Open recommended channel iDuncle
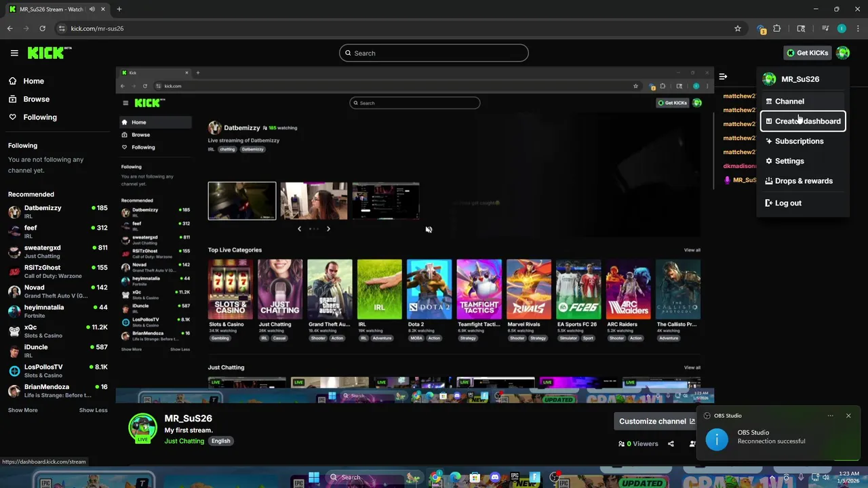 click(58, 350)
